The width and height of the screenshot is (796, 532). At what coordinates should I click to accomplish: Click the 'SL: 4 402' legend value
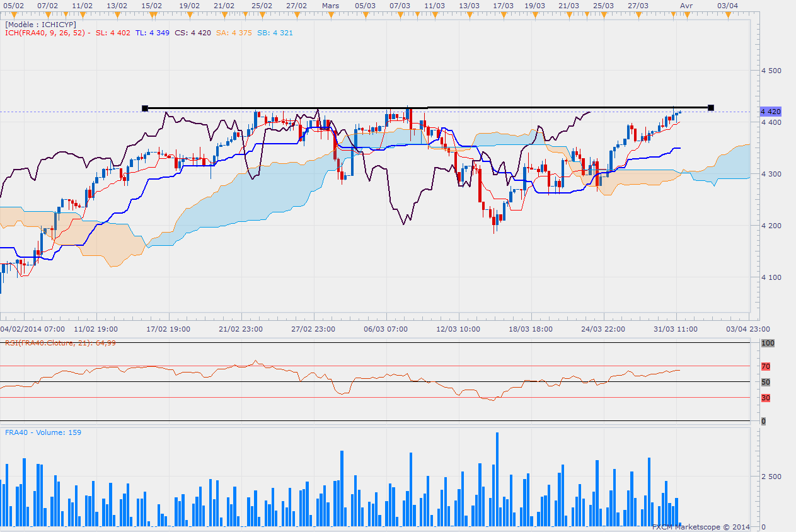click(113, 32)
